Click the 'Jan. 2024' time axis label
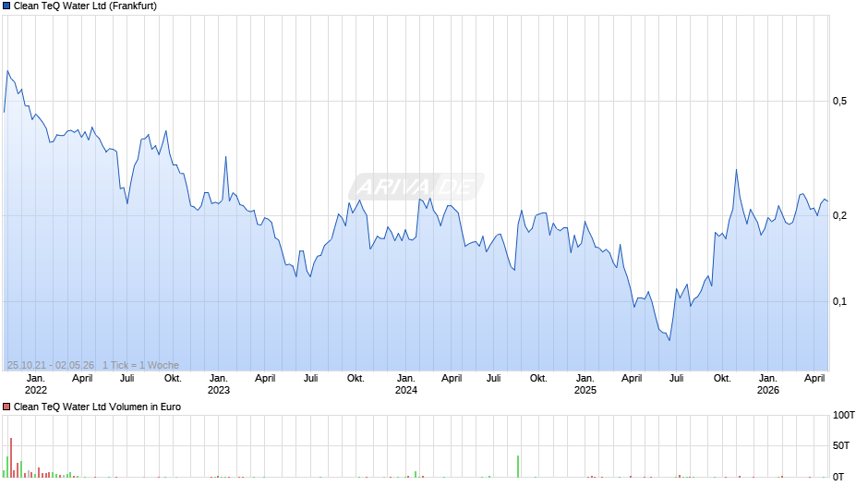 [405, 384]
